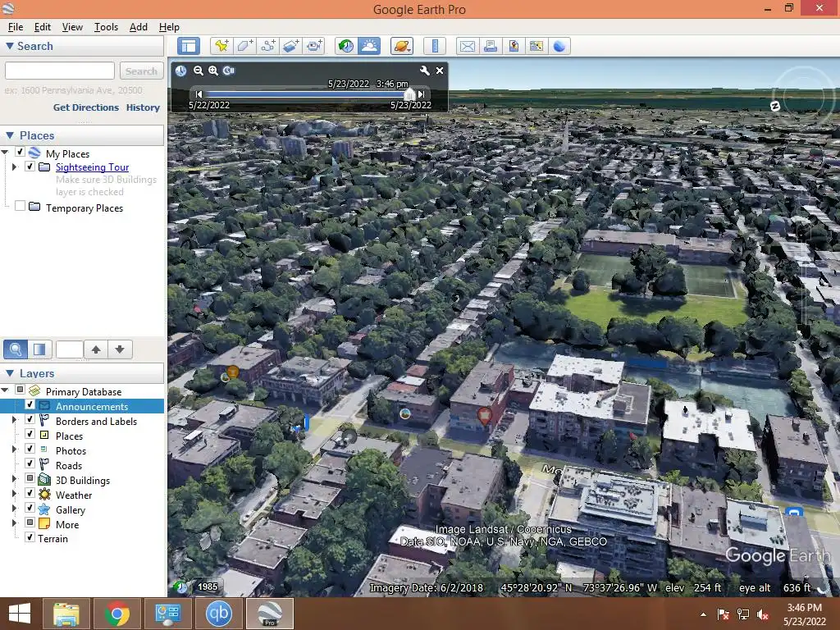Toggle the Terrain layer checkbox
This screenshot has height=630, width=840.
(30, 537)
